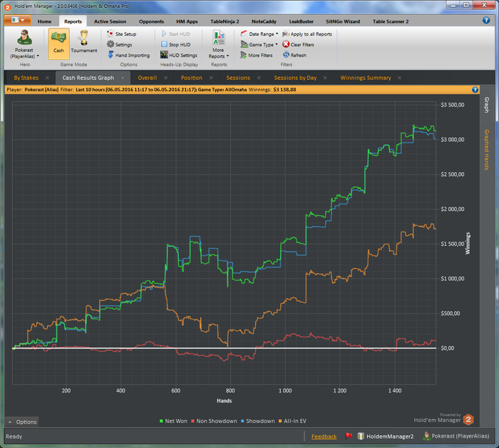Viewport: 499px width, 448px height.
Task: Open the application menu button
Action: coord(18,21)
